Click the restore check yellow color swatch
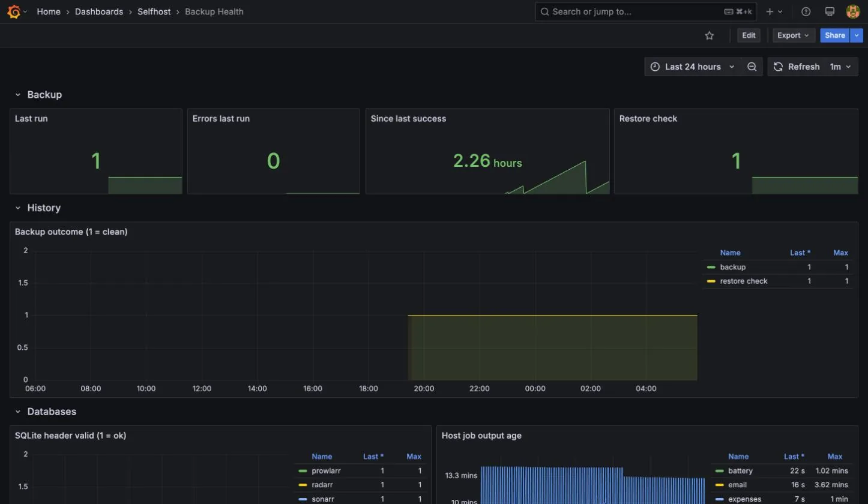 click(711, 281)
